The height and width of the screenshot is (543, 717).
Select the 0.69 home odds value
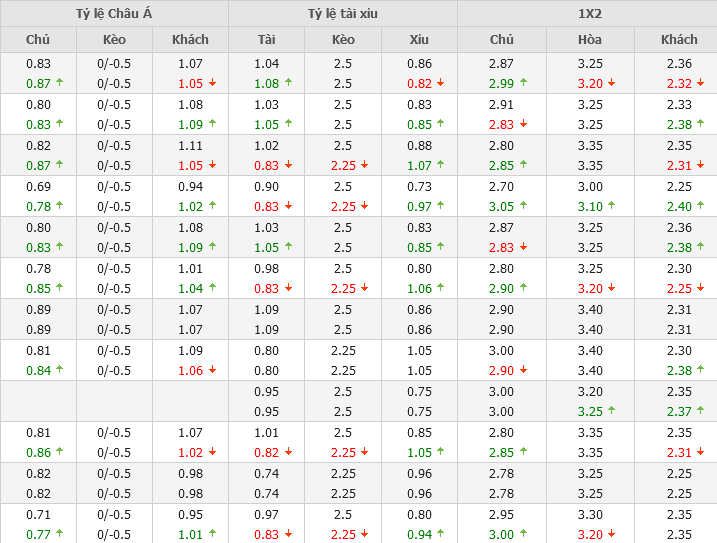[x=38, y=186]
